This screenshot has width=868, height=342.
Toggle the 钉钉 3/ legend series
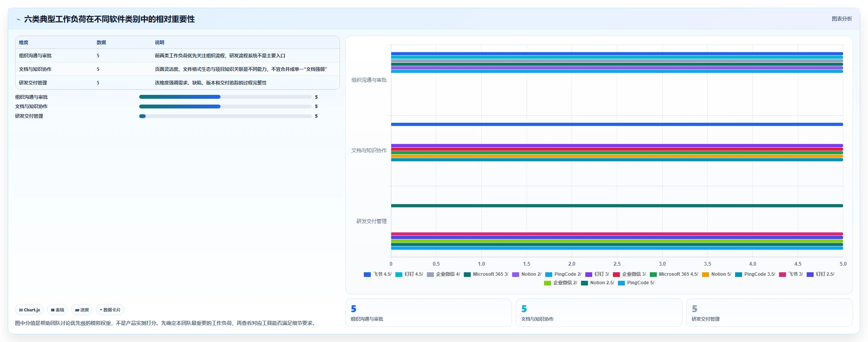click(x=597, y=274)
